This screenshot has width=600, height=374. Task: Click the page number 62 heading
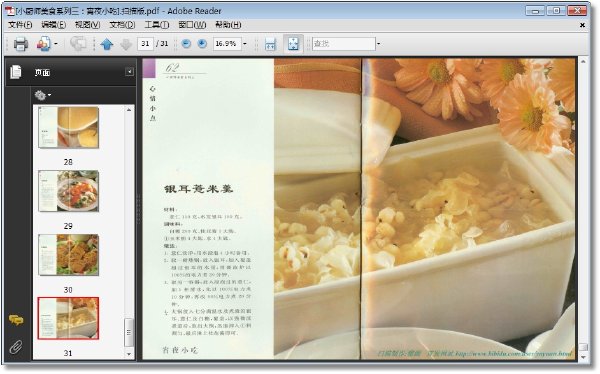pos(172,68)
